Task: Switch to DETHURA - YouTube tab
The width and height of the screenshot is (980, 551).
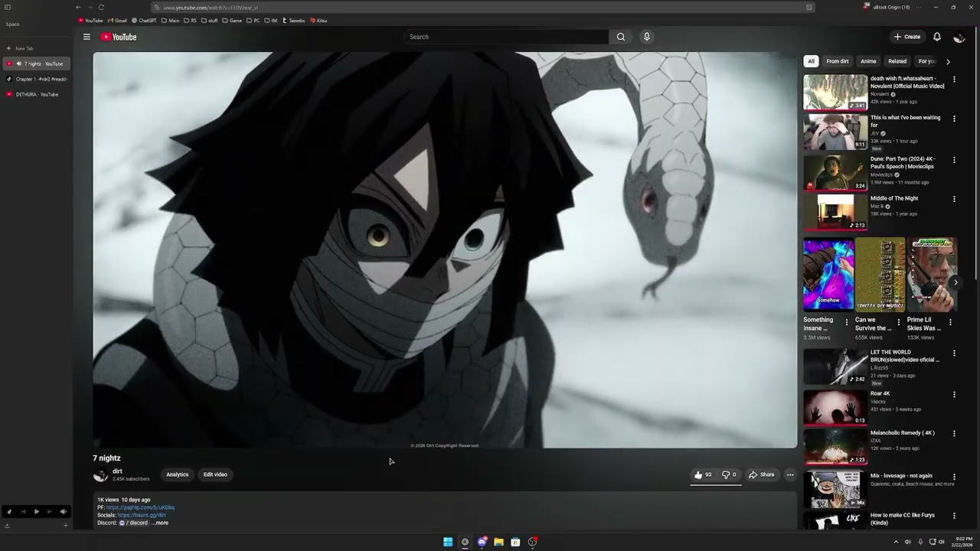Action: click(36, 94)
